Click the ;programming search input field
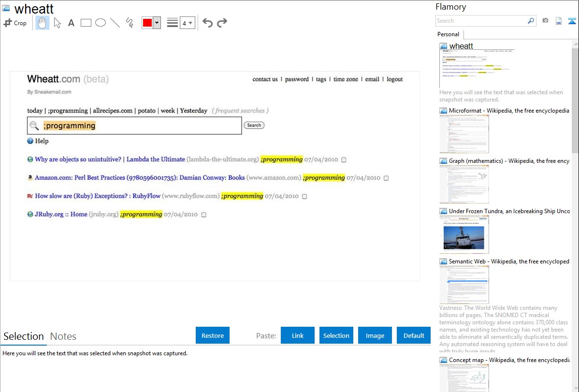The image size is (579, 392). pos(134,126)
